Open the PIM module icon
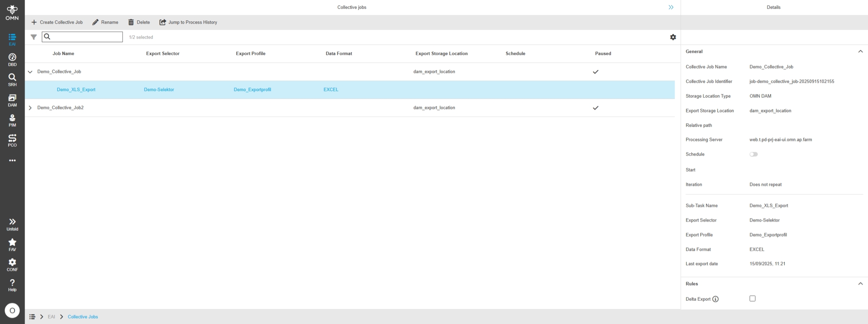 point(12,120)
